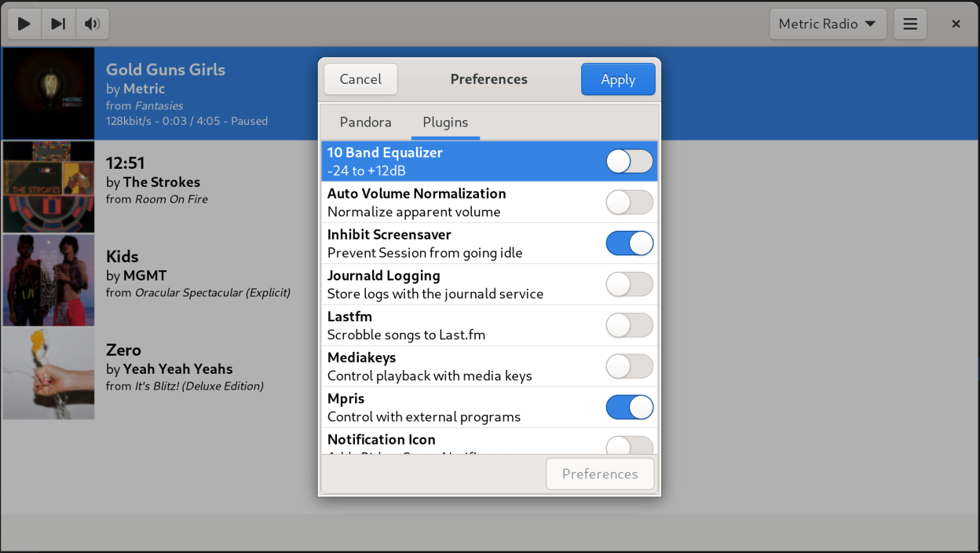Switch to the Pandora tab
This screenshot has width=980, height=553.
pos(365,123)
